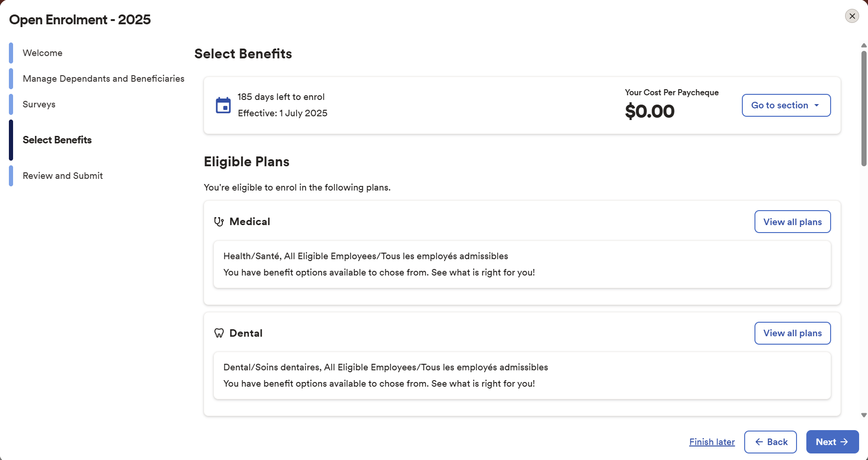868x460 pixels.
Task: Click the tooth icon beside Dental
Action: pos(219,333)
